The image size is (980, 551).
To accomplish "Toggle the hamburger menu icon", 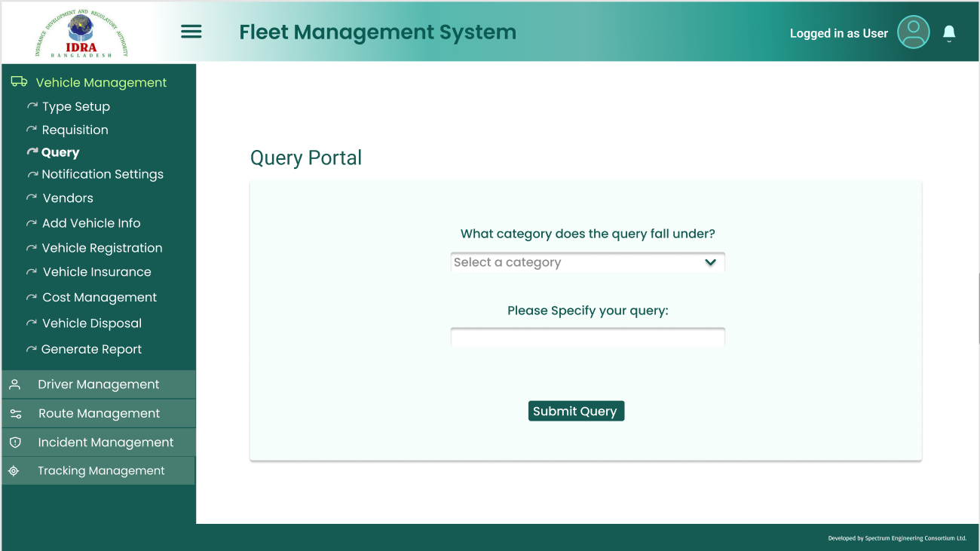I will click(x=191, y=32).
